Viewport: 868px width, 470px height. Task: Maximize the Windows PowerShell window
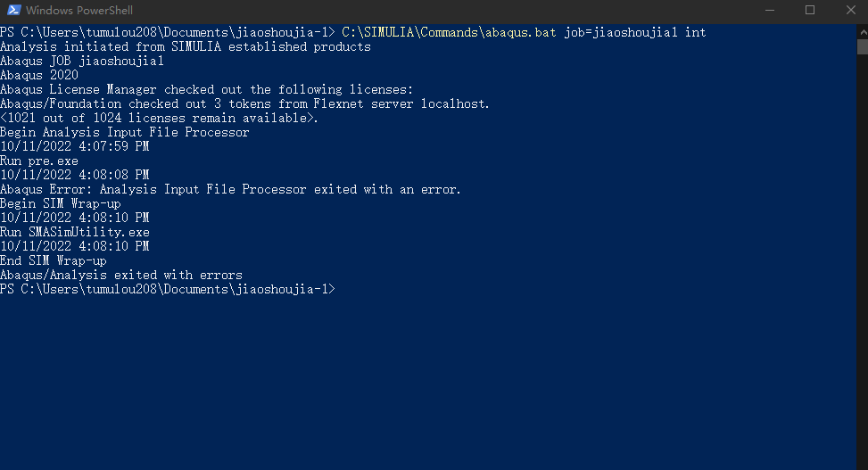pos(810,11)
